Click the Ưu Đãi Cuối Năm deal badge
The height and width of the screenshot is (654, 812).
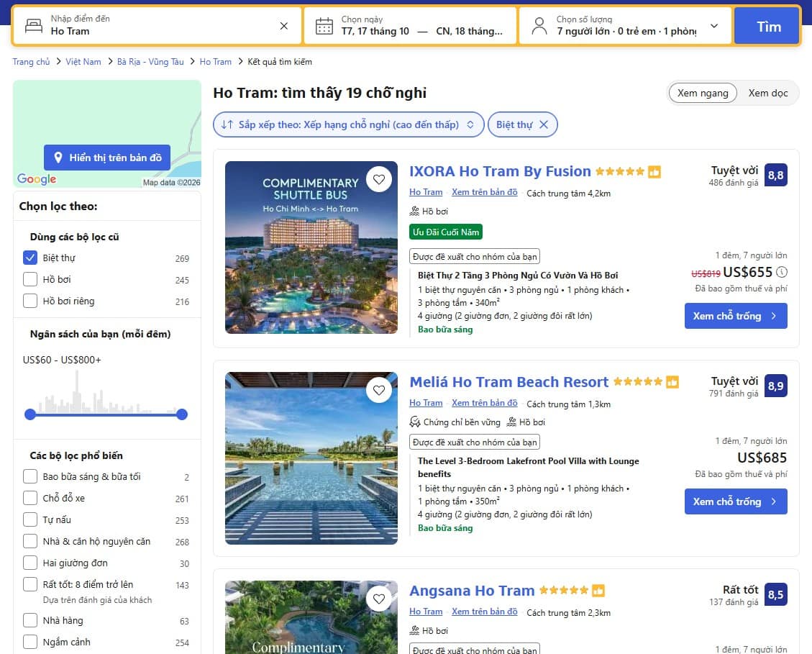point(445,232)
